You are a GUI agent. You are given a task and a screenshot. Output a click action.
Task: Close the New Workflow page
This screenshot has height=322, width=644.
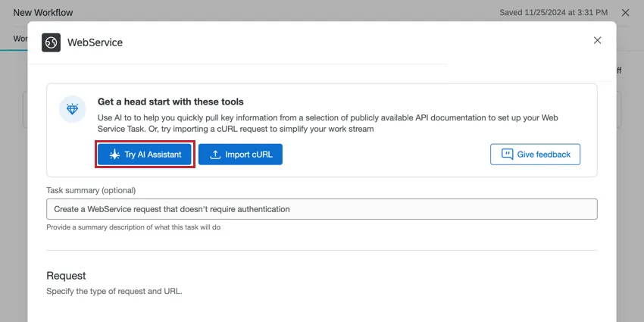tap(625, 13)
